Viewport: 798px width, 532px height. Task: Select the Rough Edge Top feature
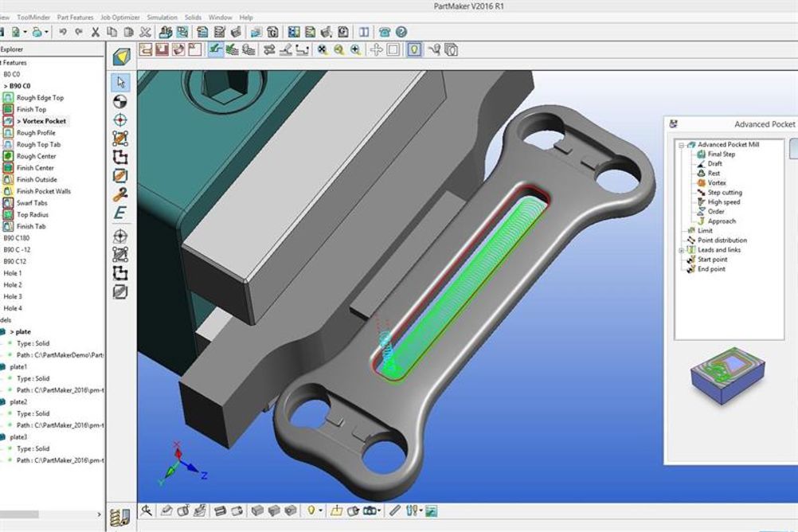40,98
